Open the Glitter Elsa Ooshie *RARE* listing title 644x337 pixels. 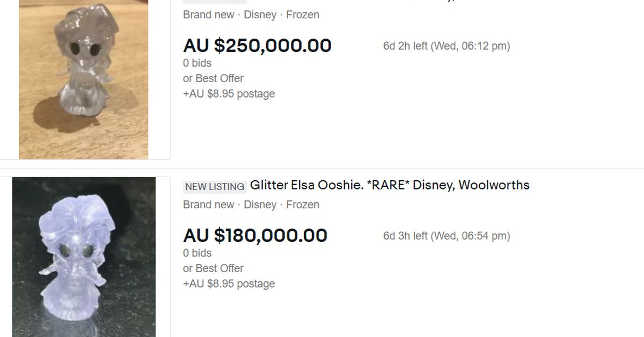pyautogui.click(x=390, y=185)
